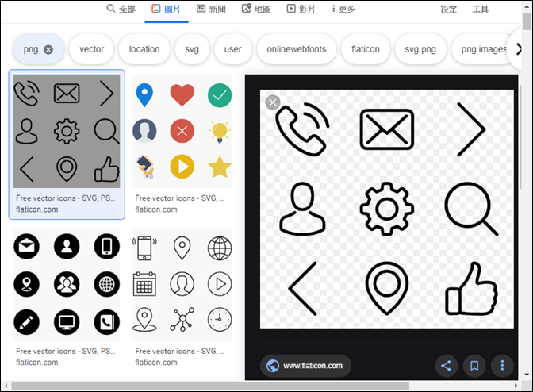The image size is (533, 392).
Task: Click the share icon in the preview panel
Action: pyautogui.click(x=446, y=366)
